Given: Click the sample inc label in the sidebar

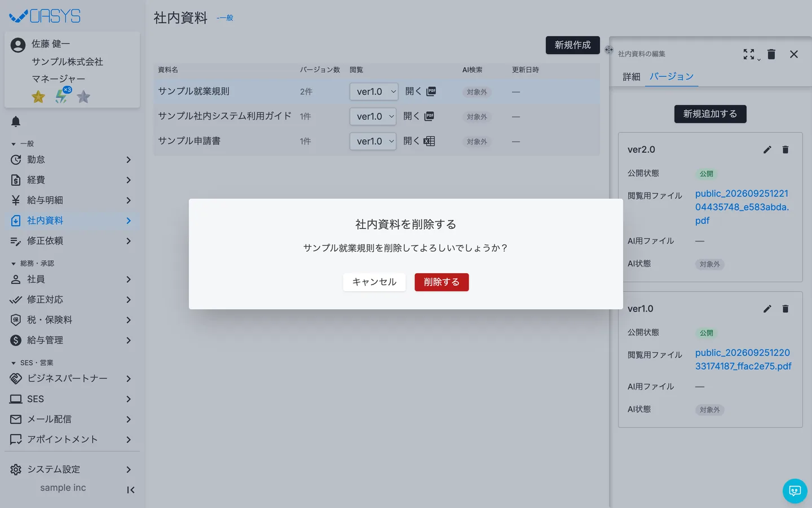Looking at the screenshot, I should tap(63, 488).
